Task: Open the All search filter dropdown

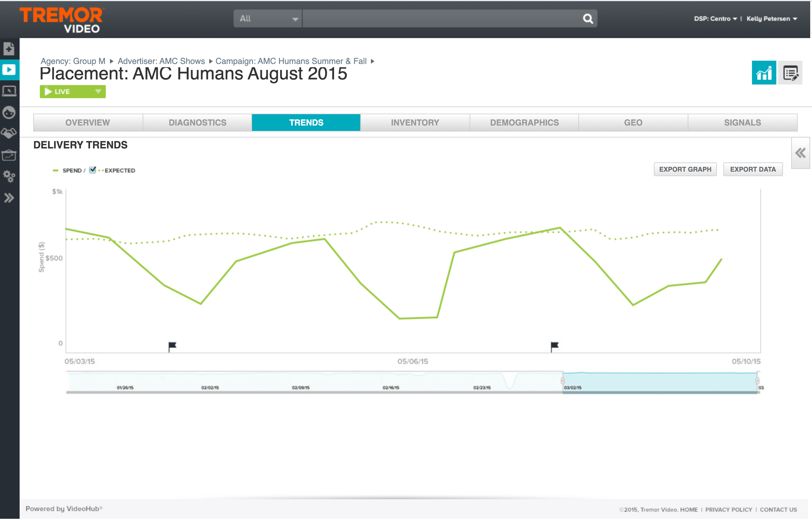Action: point(268,18)
